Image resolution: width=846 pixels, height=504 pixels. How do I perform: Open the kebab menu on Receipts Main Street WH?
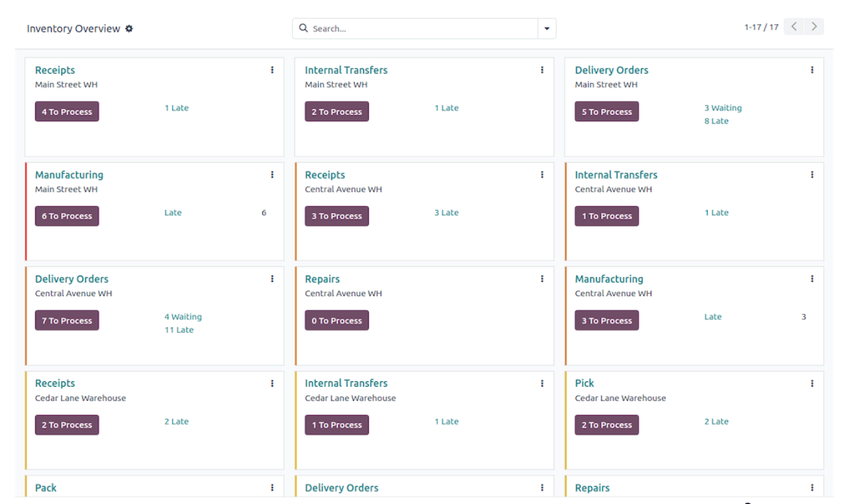point(272,69)
